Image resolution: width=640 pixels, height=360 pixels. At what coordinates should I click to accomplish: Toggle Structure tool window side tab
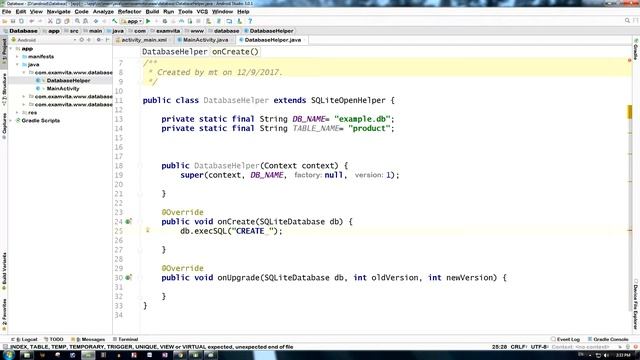pos(4,89)
